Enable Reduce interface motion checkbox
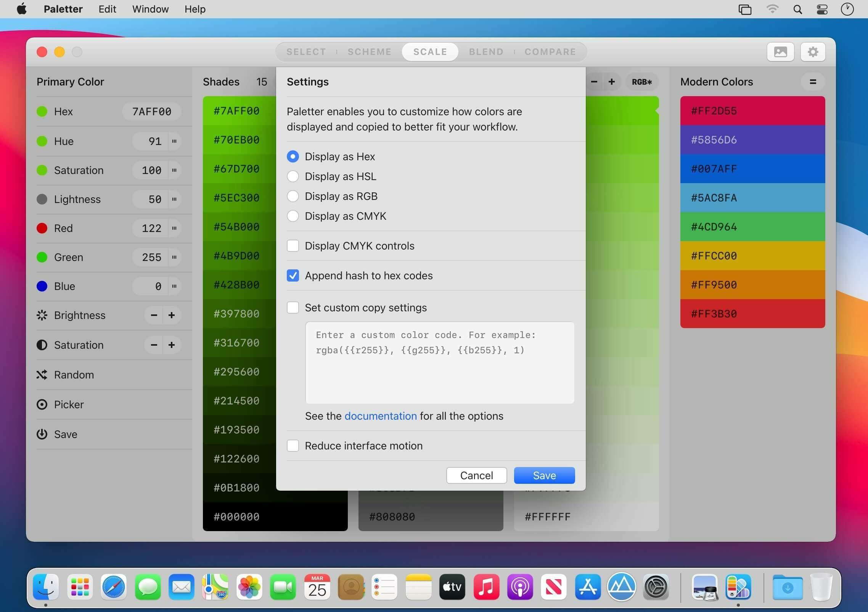 click(293, 446)
